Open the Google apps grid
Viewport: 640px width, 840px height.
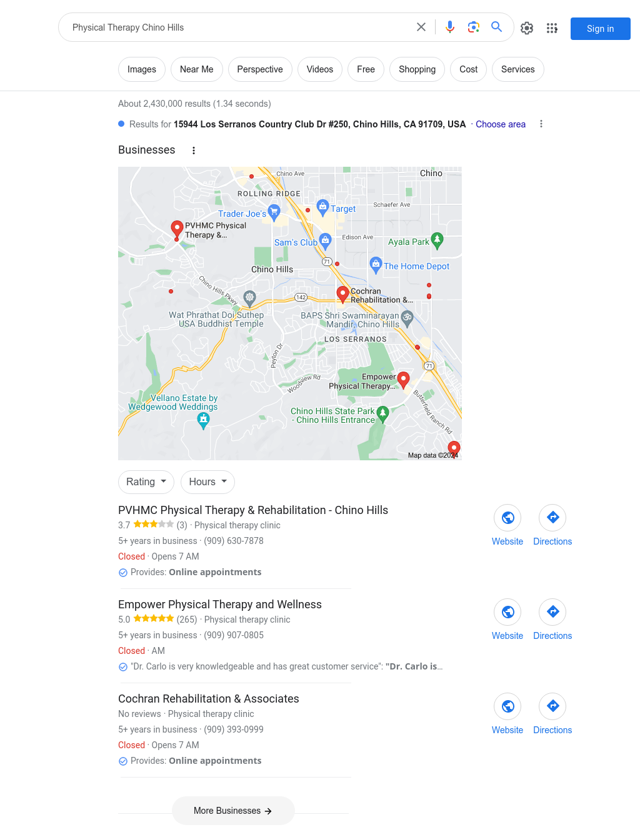click(552, 28)
